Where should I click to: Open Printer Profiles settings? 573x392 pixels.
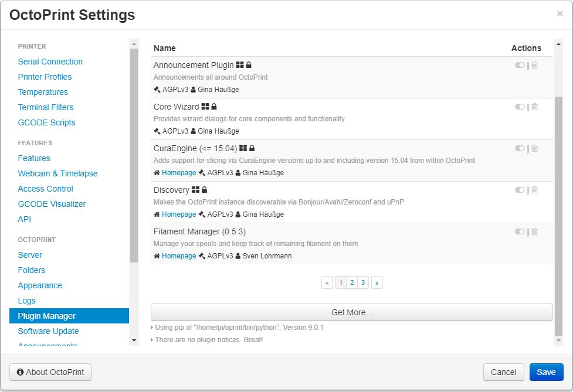(45, 77)
